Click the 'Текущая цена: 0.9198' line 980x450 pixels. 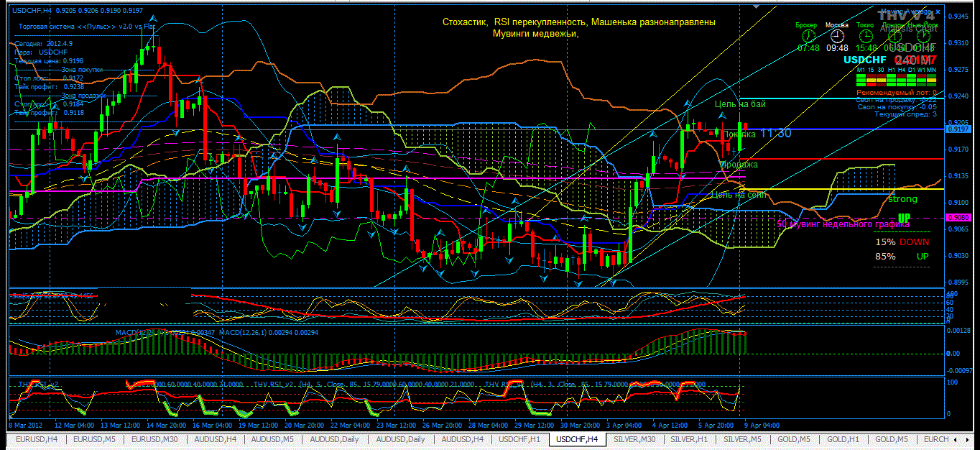[x=49, y=60]
